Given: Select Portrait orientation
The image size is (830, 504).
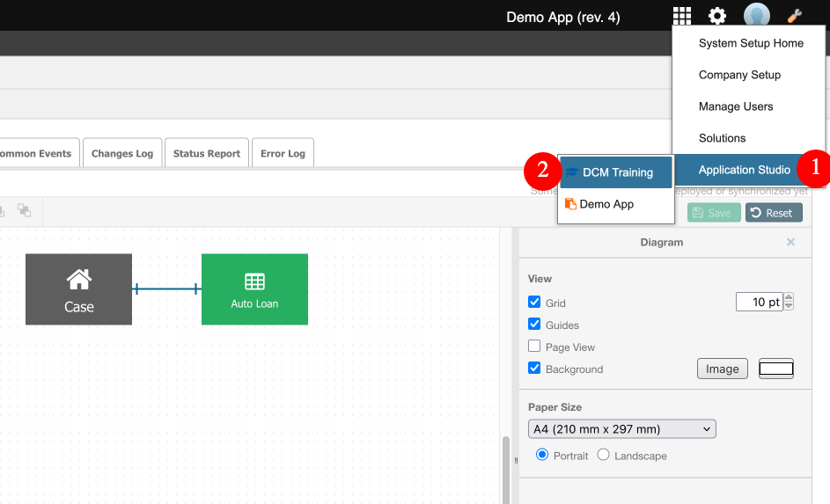Looking at the screenshot, I should 542,455.
